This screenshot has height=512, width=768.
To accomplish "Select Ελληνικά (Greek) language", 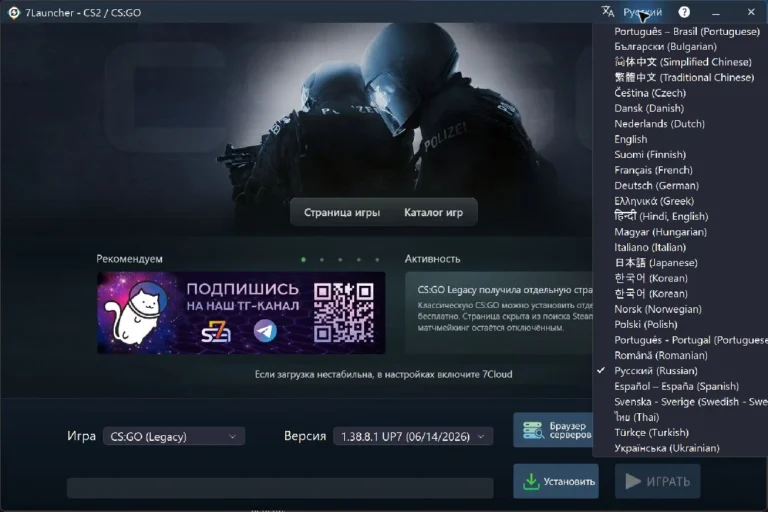I will click(x=654, y=201).
